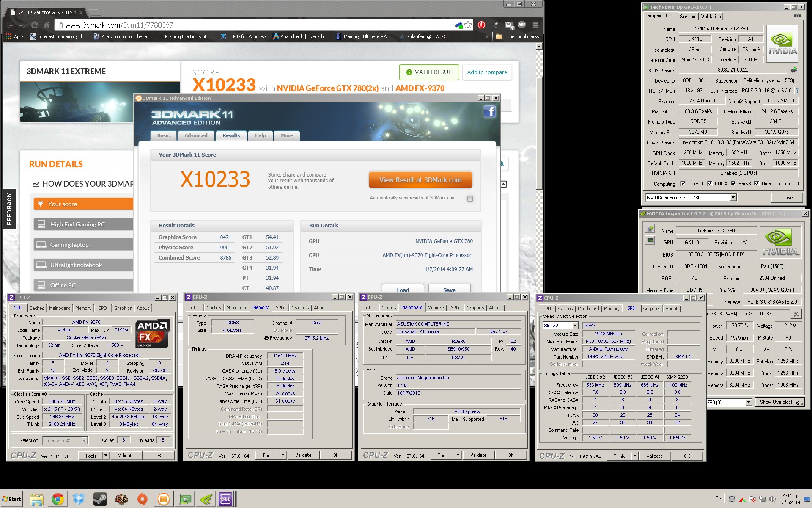Open the GPU dropdown in NVIDIA Inspector
This screenshot has width=812, height=508.
(x=749, y=402)
